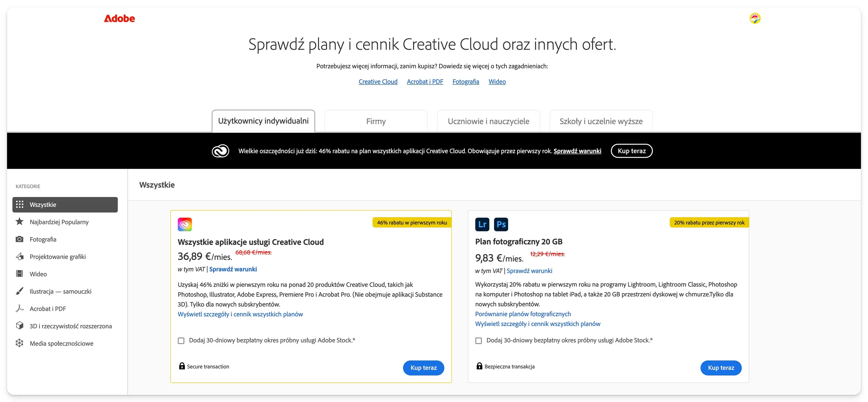Click Kup teraz in the promo banner
The height and width of the screenshot is (402, 868).
pyautogui.click(x=631, y=151)
